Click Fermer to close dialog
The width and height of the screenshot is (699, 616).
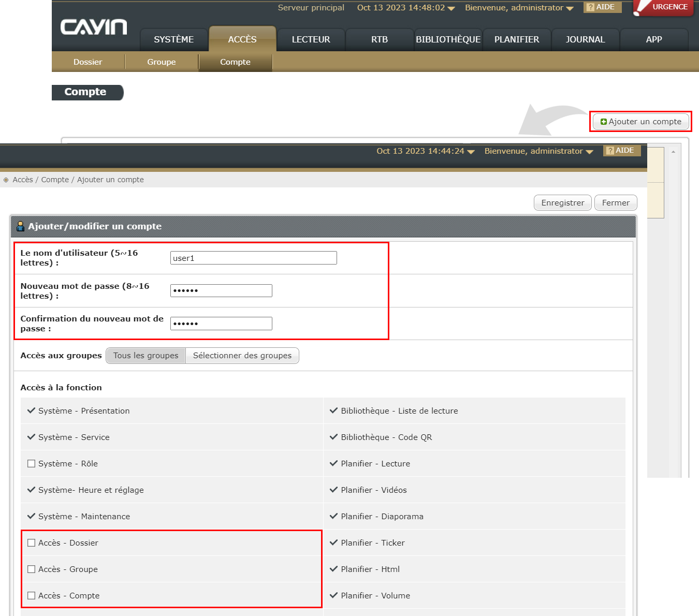point(616,203)
